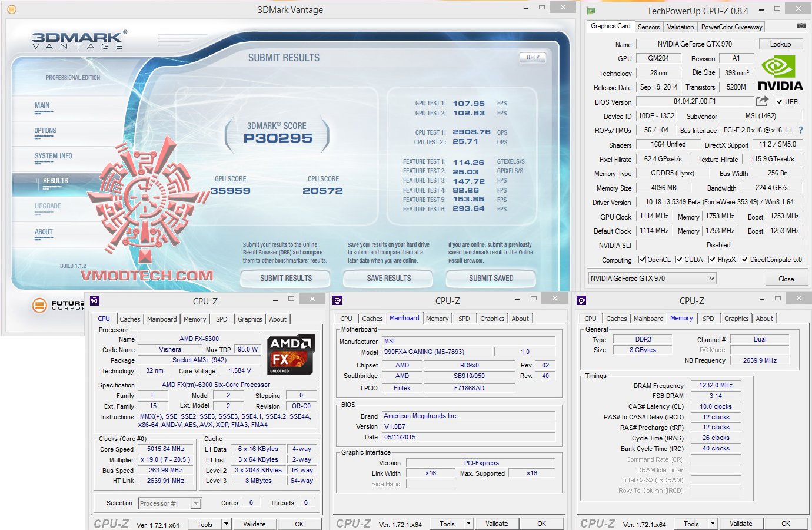Toggle the CUDA checkbox

[679, 260]
